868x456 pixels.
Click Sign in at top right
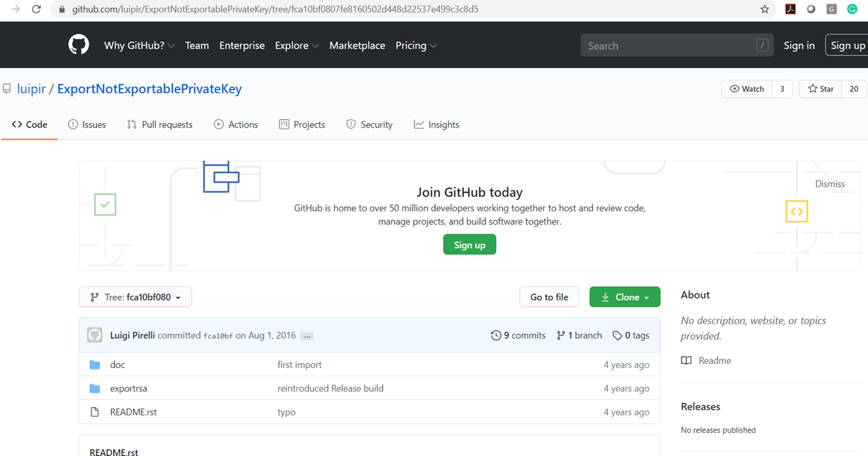coord(799,46)
